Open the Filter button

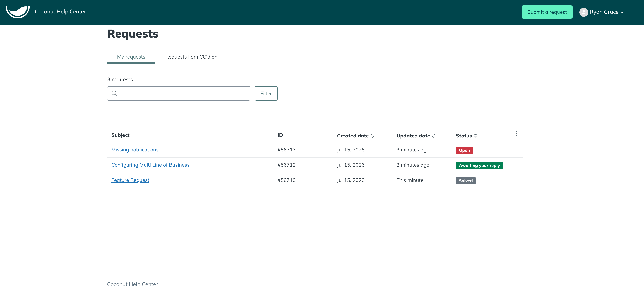coord(266,93)
